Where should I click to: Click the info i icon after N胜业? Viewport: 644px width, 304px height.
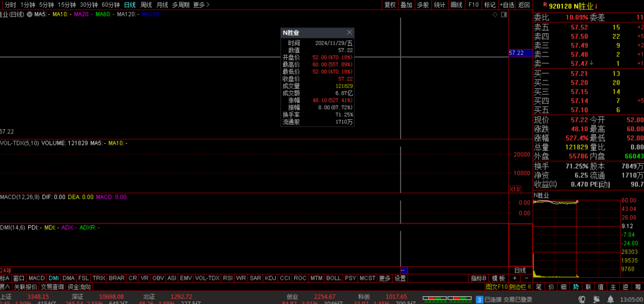pyautogui.click(x=596, y=6)
